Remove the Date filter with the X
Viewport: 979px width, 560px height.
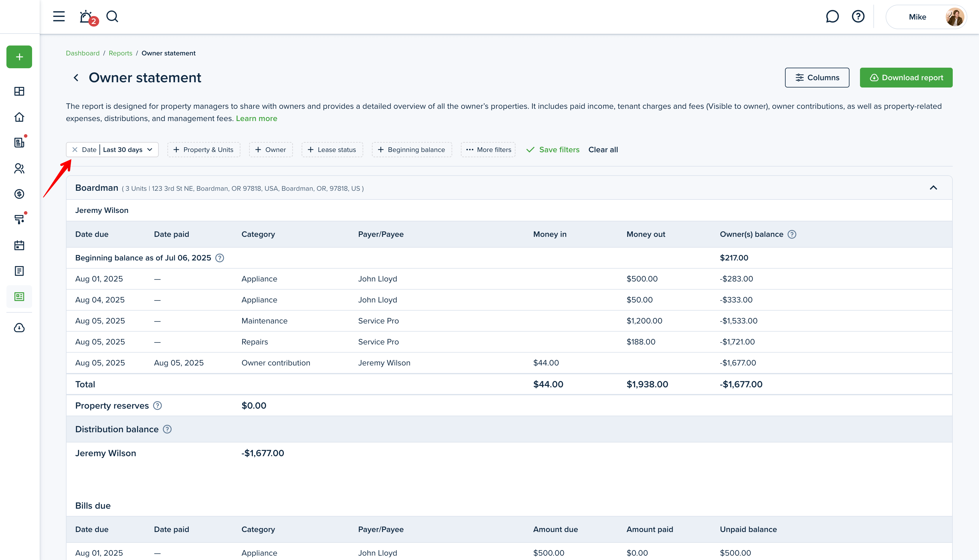pyautogui.click(x=75, y=150)
